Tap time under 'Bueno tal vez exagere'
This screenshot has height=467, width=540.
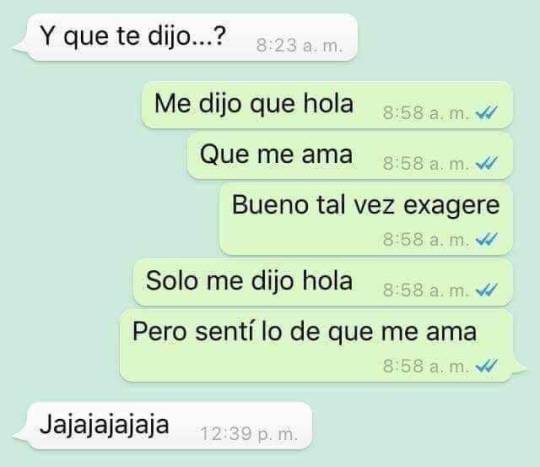426,239
